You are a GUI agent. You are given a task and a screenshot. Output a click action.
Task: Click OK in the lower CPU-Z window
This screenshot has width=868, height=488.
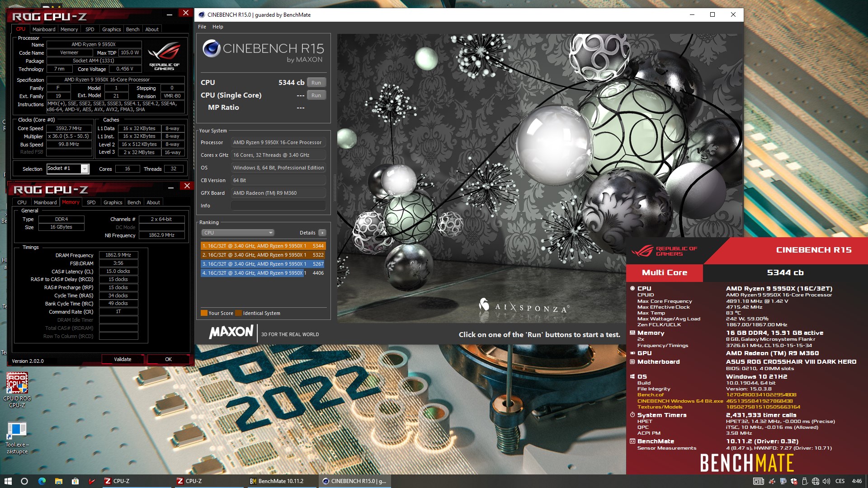point(168,359)
